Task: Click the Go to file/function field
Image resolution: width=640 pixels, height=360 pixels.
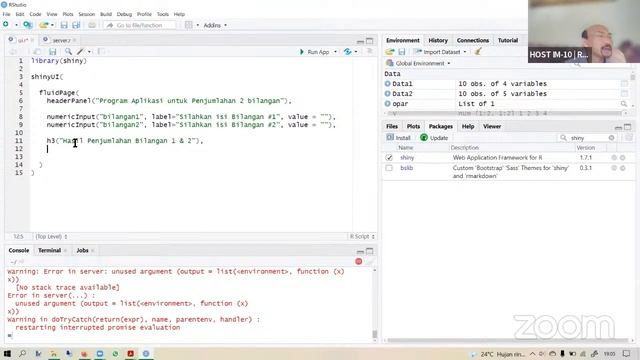Action: 140,25
